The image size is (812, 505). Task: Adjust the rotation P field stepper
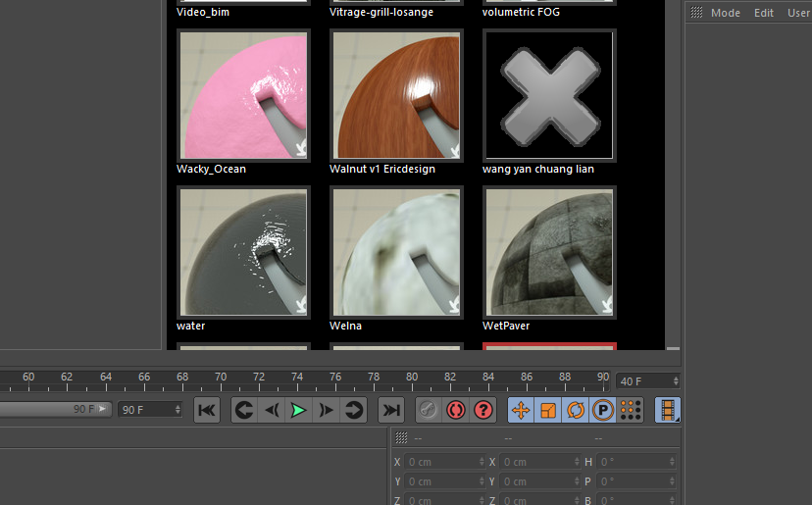[672, 481]
